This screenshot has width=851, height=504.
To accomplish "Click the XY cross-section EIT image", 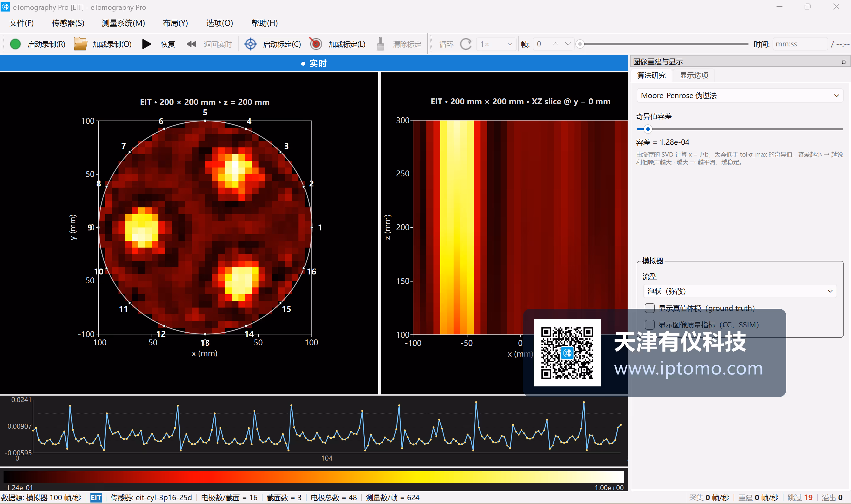I will pyautogui.click(x=205, y=227).
